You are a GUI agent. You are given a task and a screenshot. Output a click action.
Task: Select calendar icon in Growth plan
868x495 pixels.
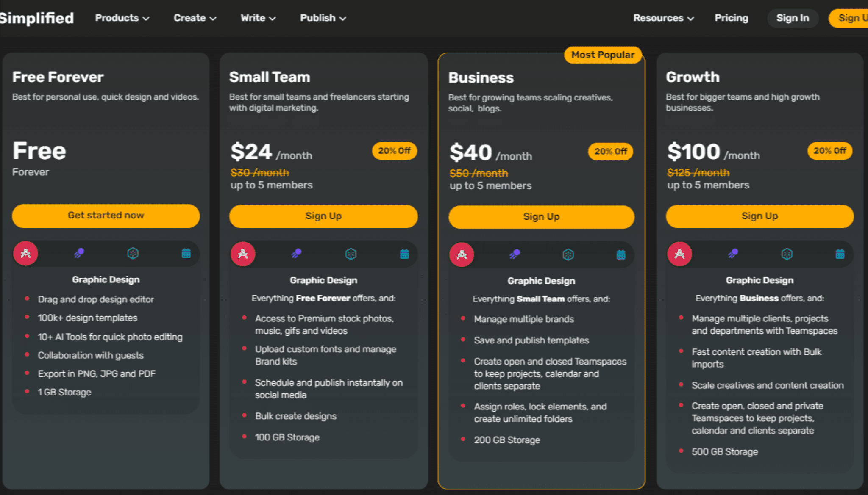click(x=840, y=254)
